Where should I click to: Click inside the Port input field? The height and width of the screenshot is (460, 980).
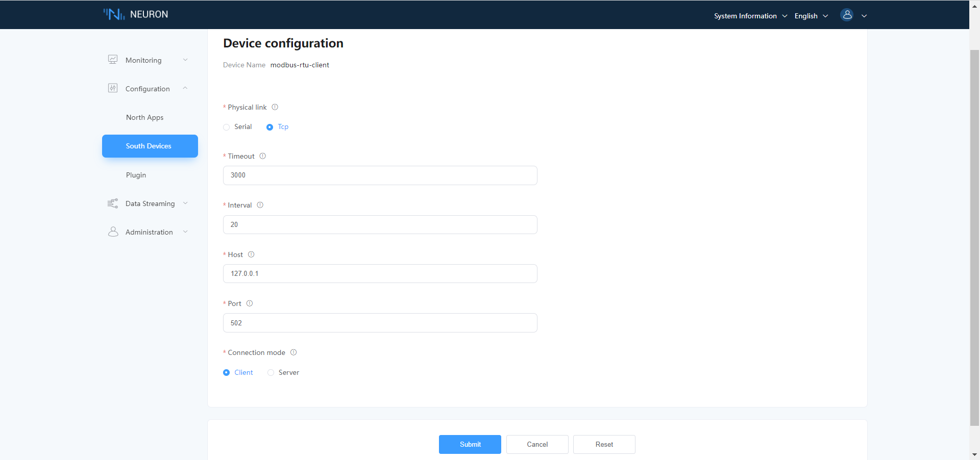(x=380, y=323)
